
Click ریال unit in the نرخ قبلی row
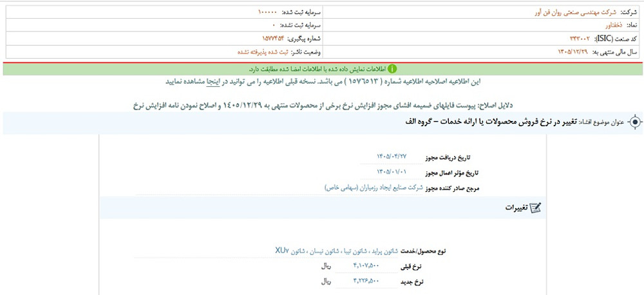(x=327, y=266)
